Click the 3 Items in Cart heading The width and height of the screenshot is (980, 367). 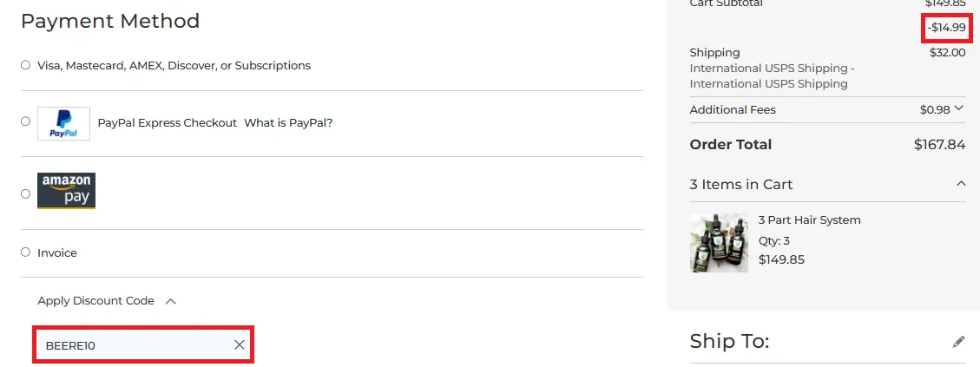[x=741, y=185]
